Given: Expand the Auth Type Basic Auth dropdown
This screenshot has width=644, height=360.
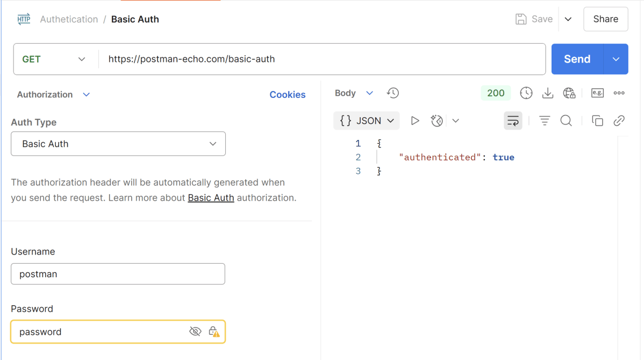Looking at the screenshot, I should point(118,144).
